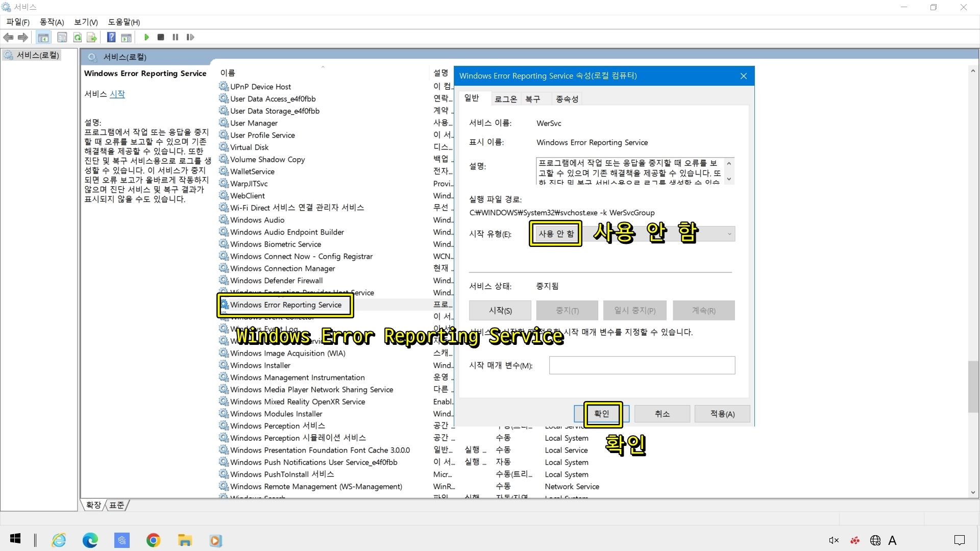This screenshot has width=980, height=551.
Task: Select the Windows Audio service
Action: pyautogui.click(x=257, y=220)
